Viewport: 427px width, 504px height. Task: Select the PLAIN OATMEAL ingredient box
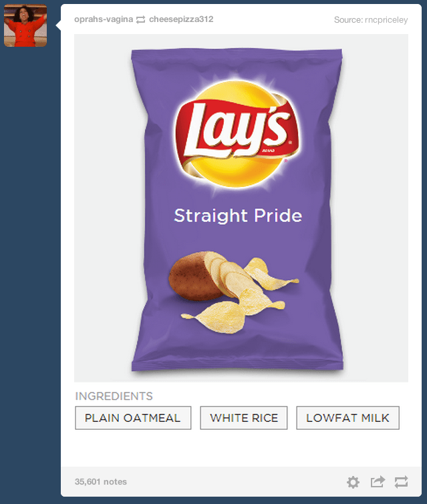tap(133, 418)
